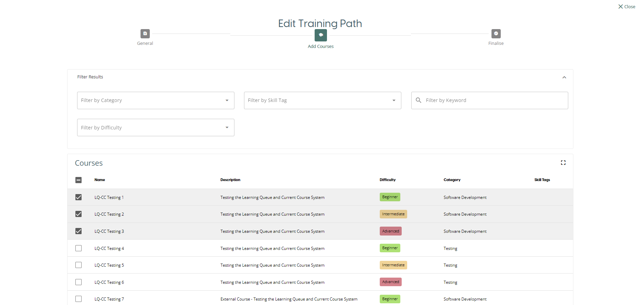Open the Filter by Category dropdown

[x=156, y=100]
